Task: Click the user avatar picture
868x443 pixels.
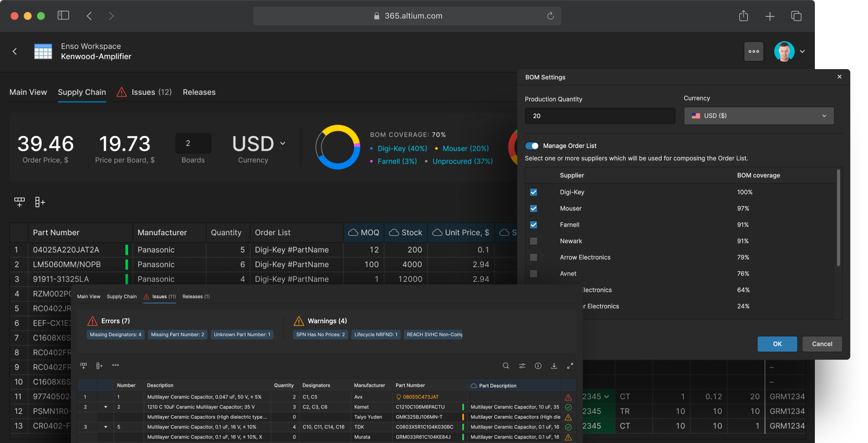Action: coord(784,51)
